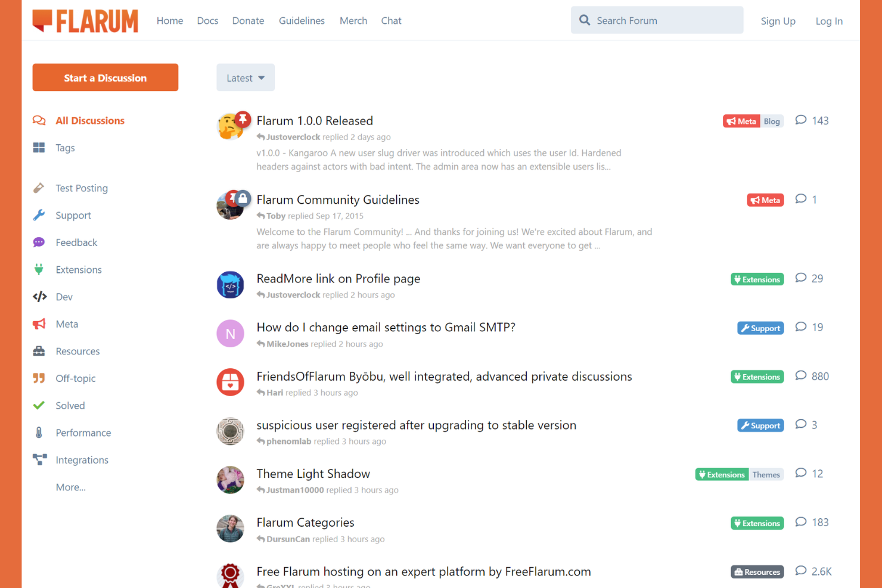Select Off-topic in the sidebar

click(x=76, y=378)
